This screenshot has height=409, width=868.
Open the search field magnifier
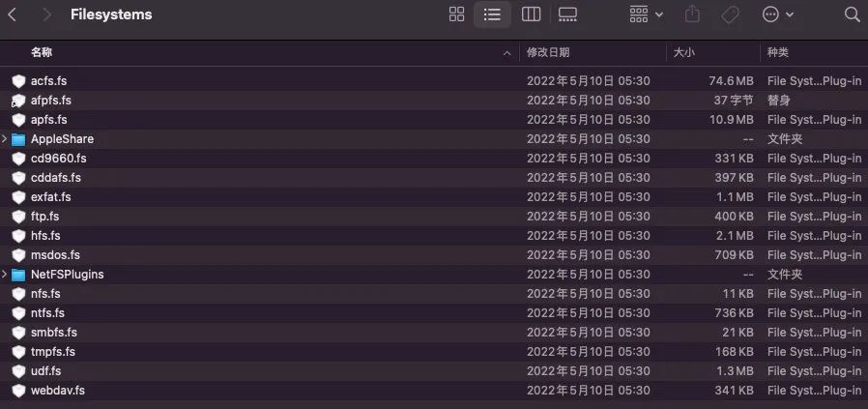pyautogui.click(x=852, y=15)
